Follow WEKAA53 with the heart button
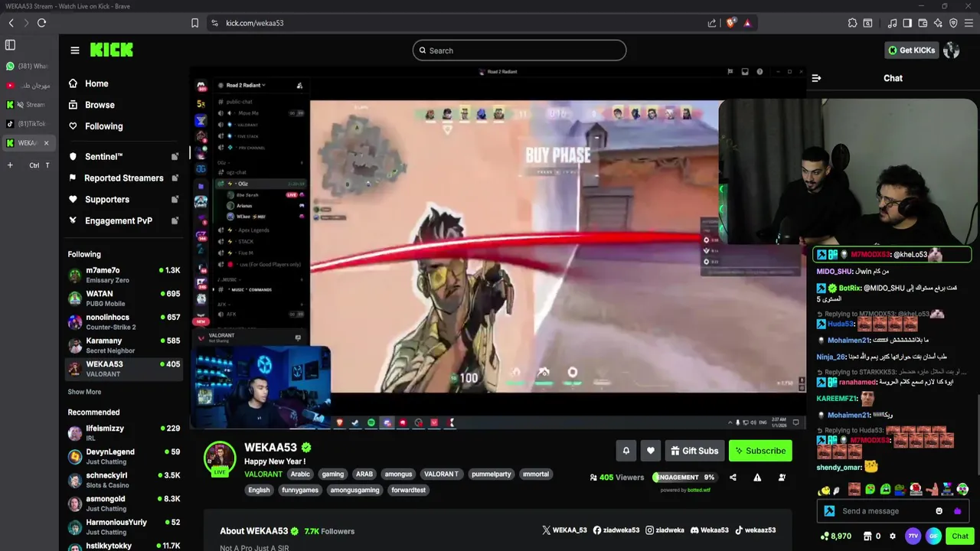Image resolution: width=980 pixels, height=551 pixels. click(x=651, y=451)
